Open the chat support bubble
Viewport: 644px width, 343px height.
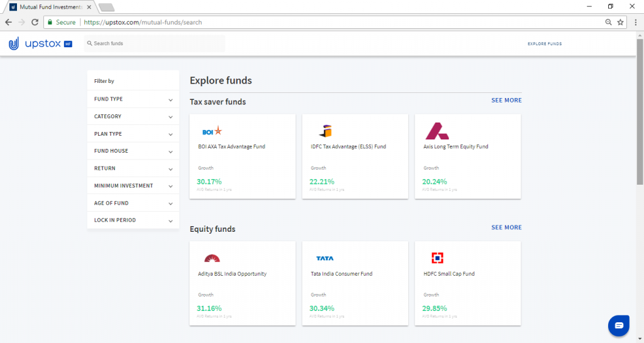tap(619, 325)
